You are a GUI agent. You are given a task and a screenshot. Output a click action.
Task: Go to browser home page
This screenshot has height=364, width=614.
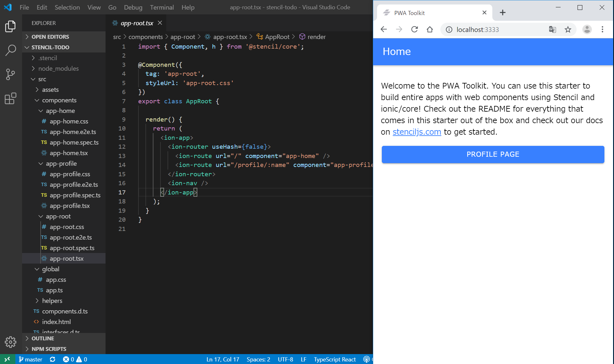tap(430, 29)
